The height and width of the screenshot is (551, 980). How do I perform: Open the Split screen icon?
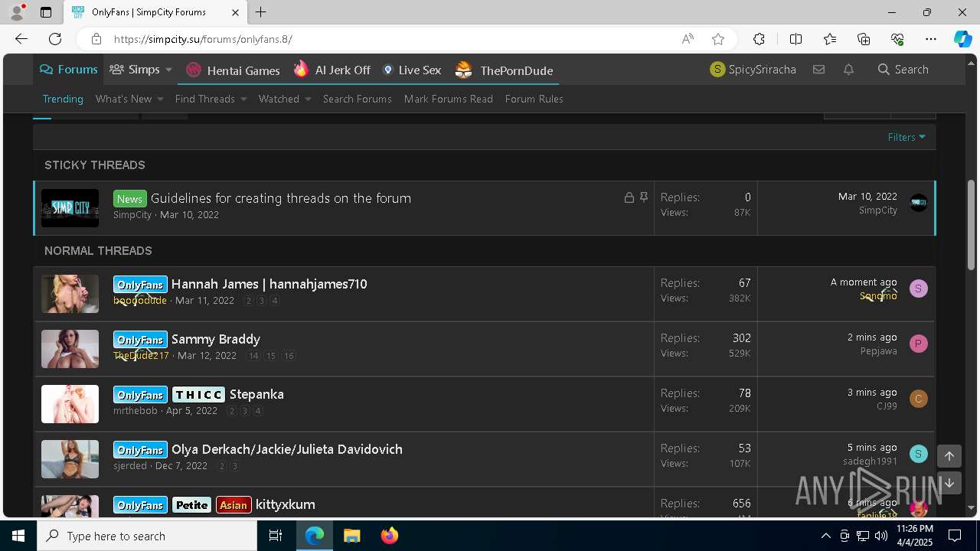point(795,39)
